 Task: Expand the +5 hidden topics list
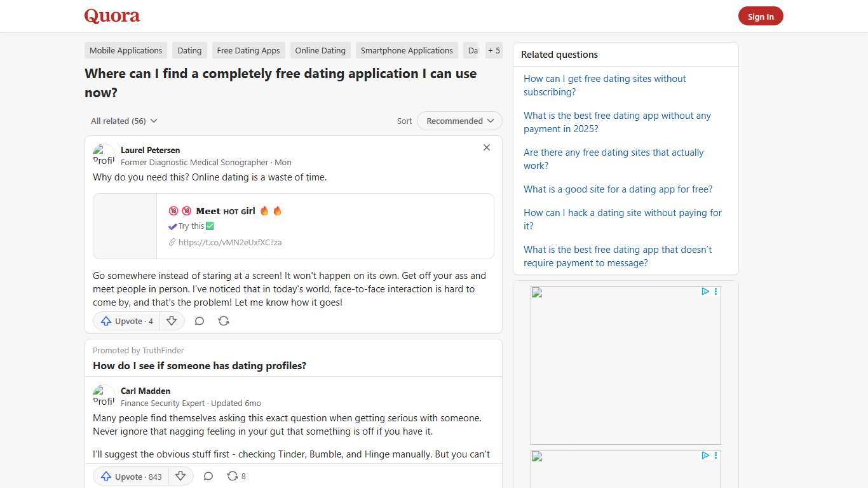point(494,50)
